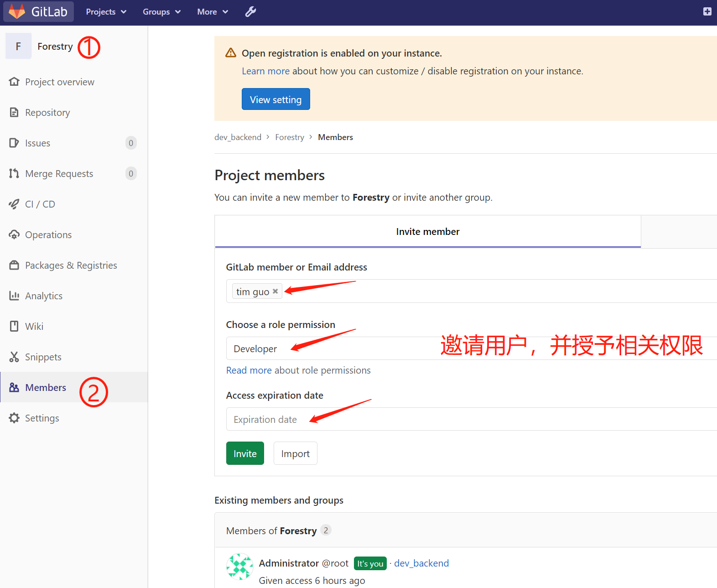Click the Packages & Registries icon
717x588 pixels.
pyautogui.click(x=14, y=265)
